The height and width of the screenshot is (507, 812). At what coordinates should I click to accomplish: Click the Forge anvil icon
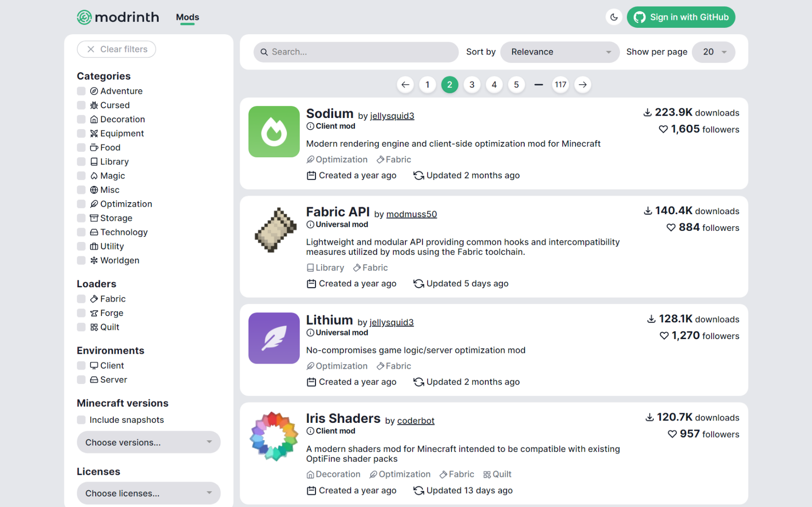click(x=94, y=313)
